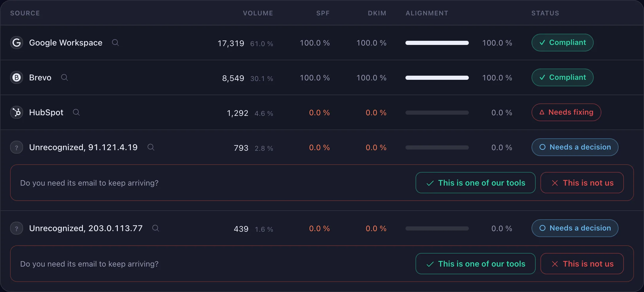This screenshot has width=644, height=292.
Task: Mark 203.0.113.77 as one of our tools
Action: (476, 264)
